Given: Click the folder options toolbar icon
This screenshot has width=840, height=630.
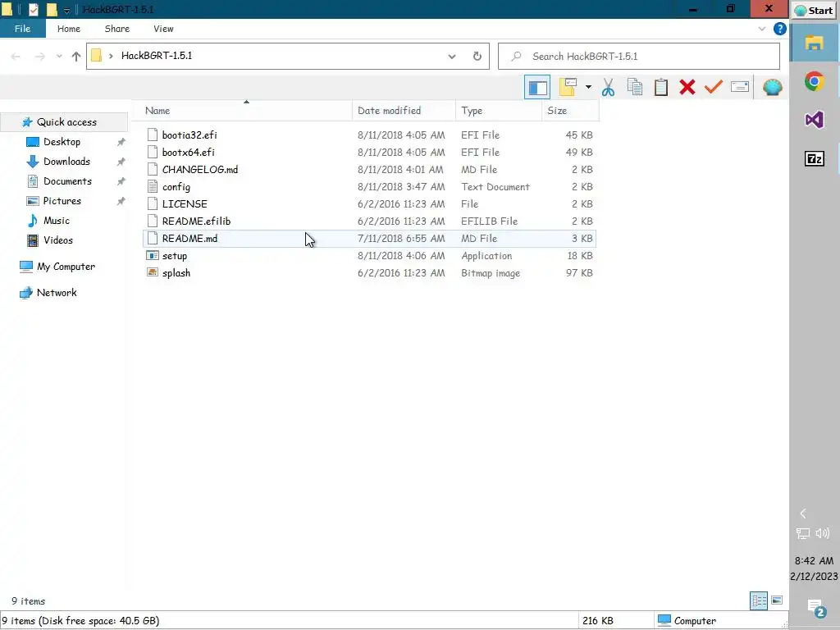Looking at the screenshot, I should click(x=568, y=87).
